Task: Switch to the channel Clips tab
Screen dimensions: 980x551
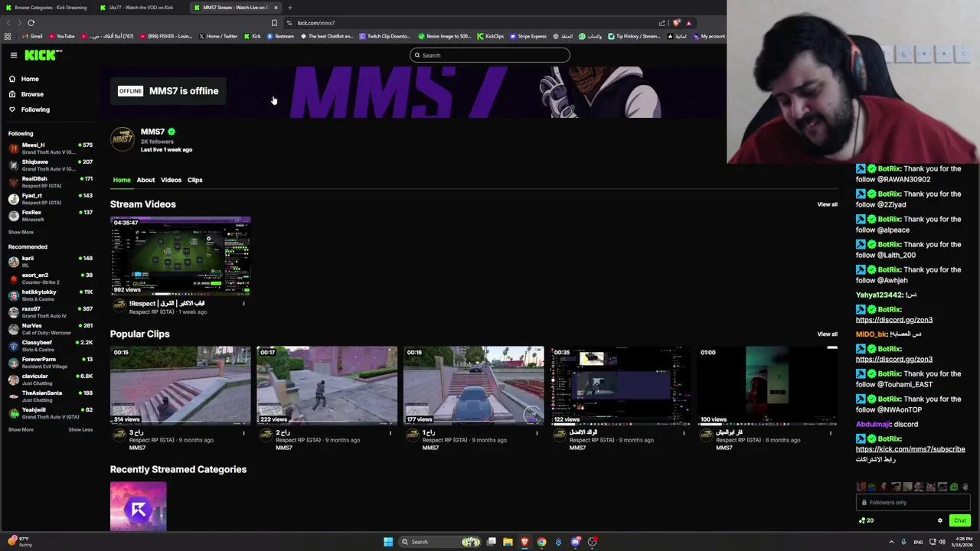Action: pyautogui.click(x=195, y=180)
